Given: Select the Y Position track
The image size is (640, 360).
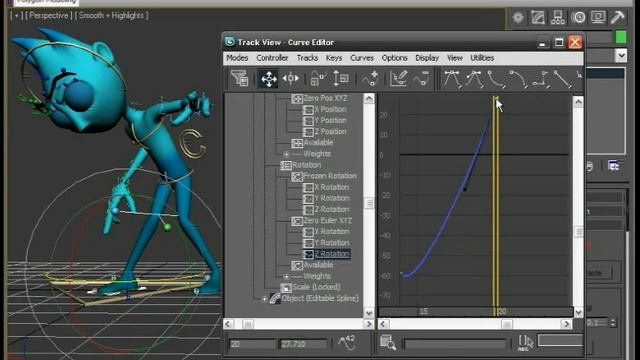Looking at the screenshot, I should pyautogui.click(x=330, y=120).
